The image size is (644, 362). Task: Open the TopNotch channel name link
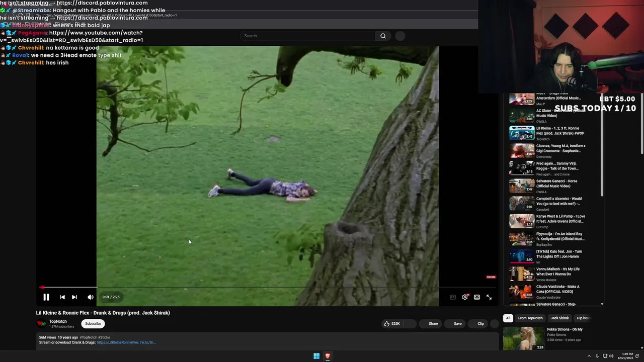pos(58,321)
